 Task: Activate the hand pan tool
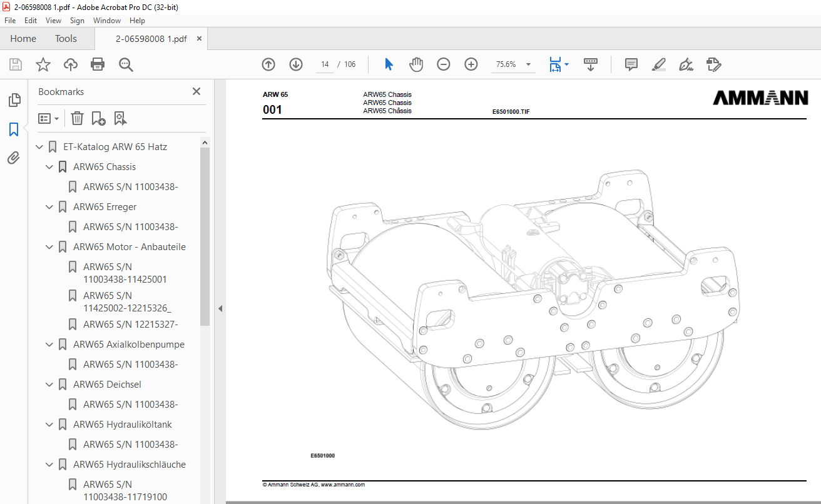coord(416,64)
